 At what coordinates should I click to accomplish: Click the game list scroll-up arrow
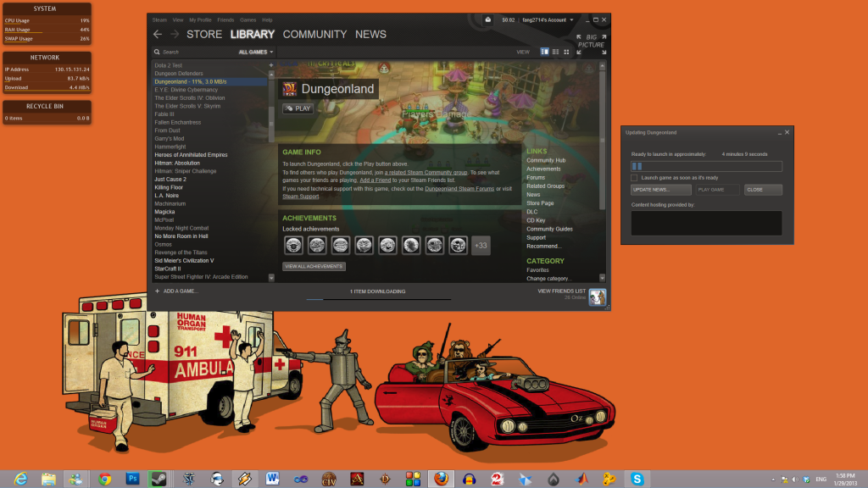pos(271,75)
